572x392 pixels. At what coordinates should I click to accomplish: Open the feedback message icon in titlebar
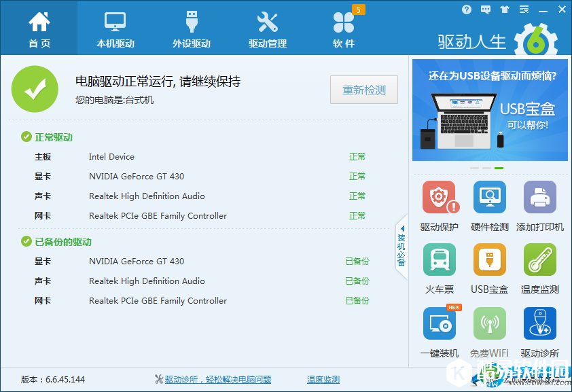[485, 10]
